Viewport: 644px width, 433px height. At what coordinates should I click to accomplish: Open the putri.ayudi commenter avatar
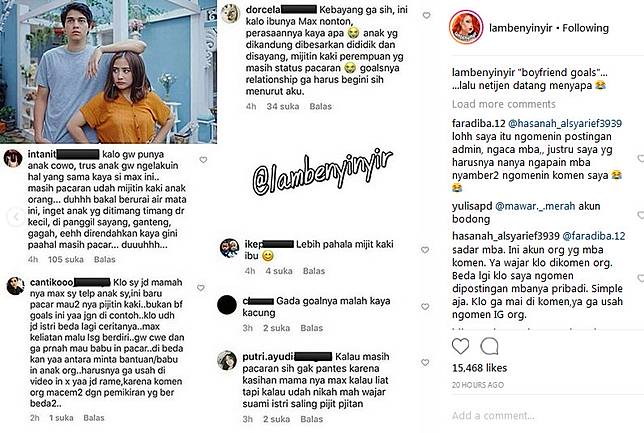(x=227, y=360)
